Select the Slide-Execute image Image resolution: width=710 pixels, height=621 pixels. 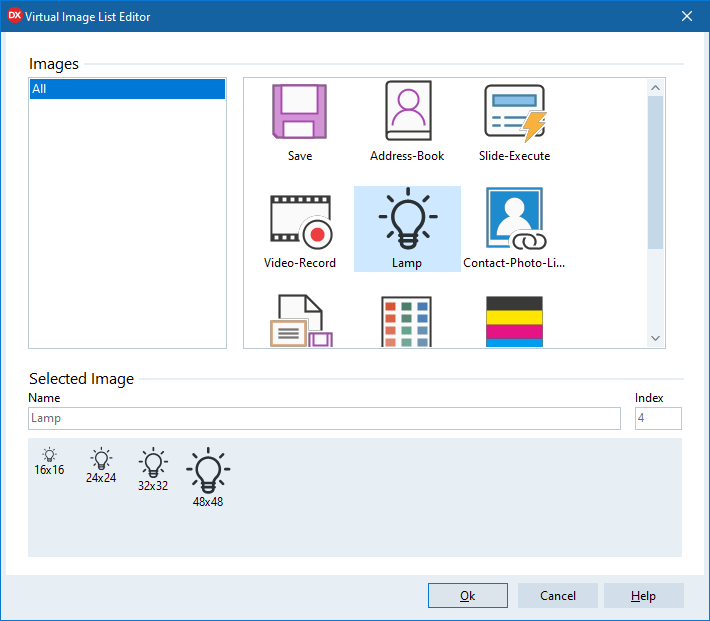tap(515, 113)
